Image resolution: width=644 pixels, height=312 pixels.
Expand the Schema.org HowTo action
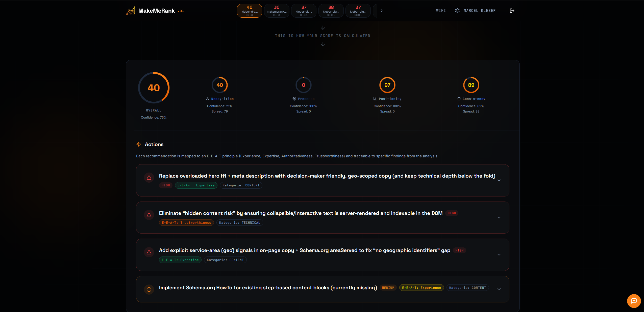tap(499, 289)
